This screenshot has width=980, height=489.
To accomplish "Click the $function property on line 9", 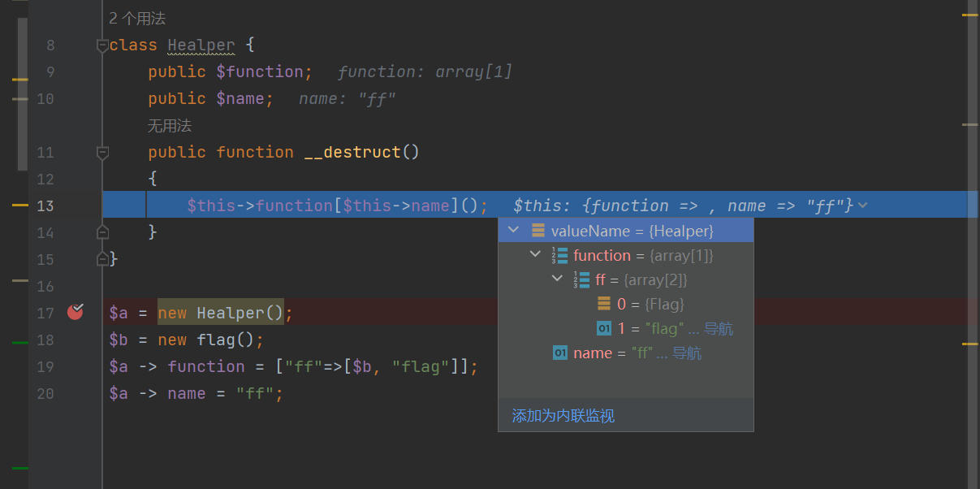I will pyautogui.click(x=260, y=72).
